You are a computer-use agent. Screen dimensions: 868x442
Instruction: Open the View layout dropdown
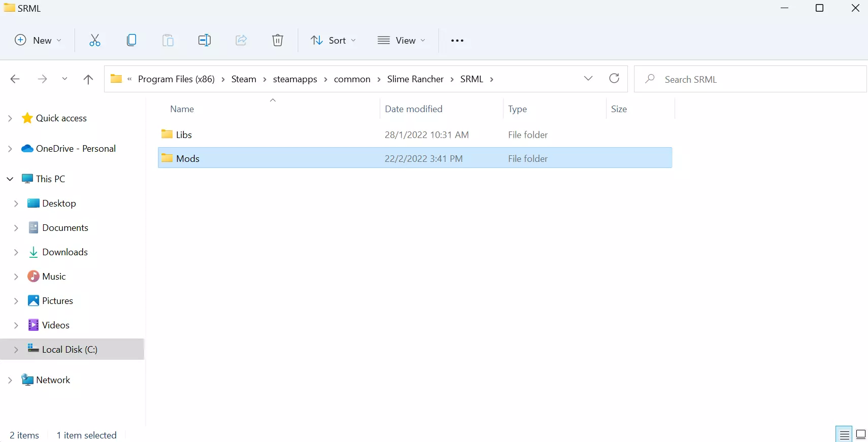pos(402,40)
